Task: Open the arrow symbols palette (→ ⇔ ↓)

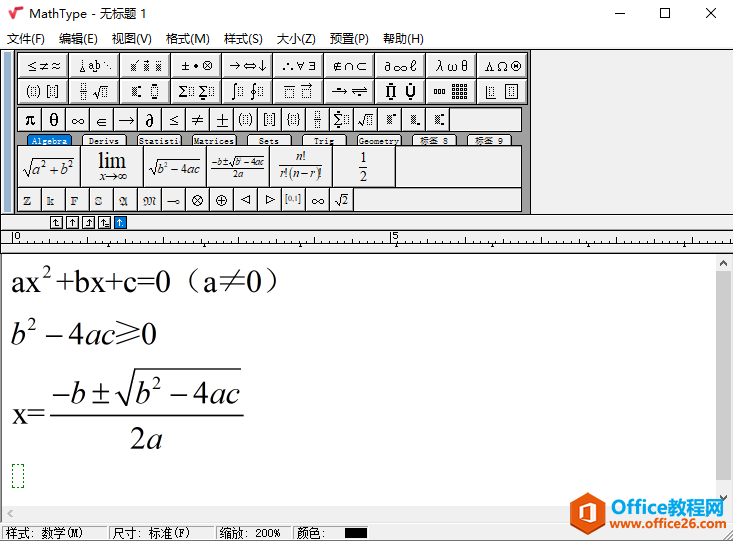Action: [x=247, y=66]
